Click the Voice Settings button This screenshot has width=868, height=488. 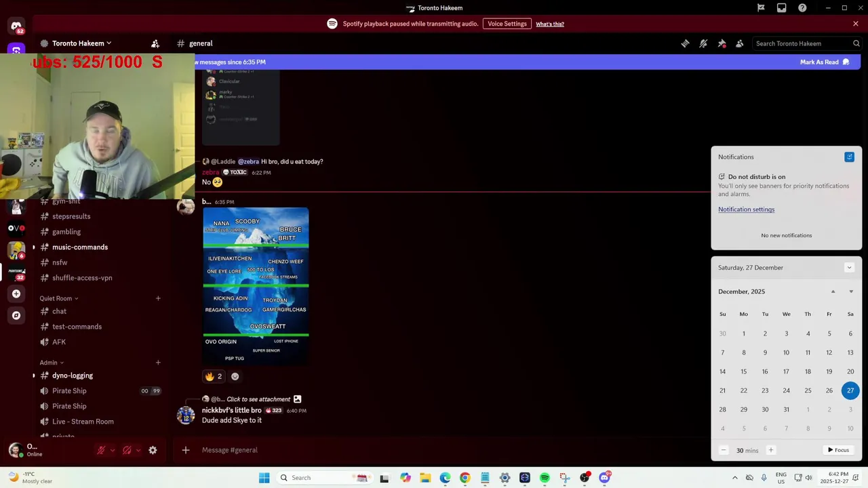coord(507,24)
